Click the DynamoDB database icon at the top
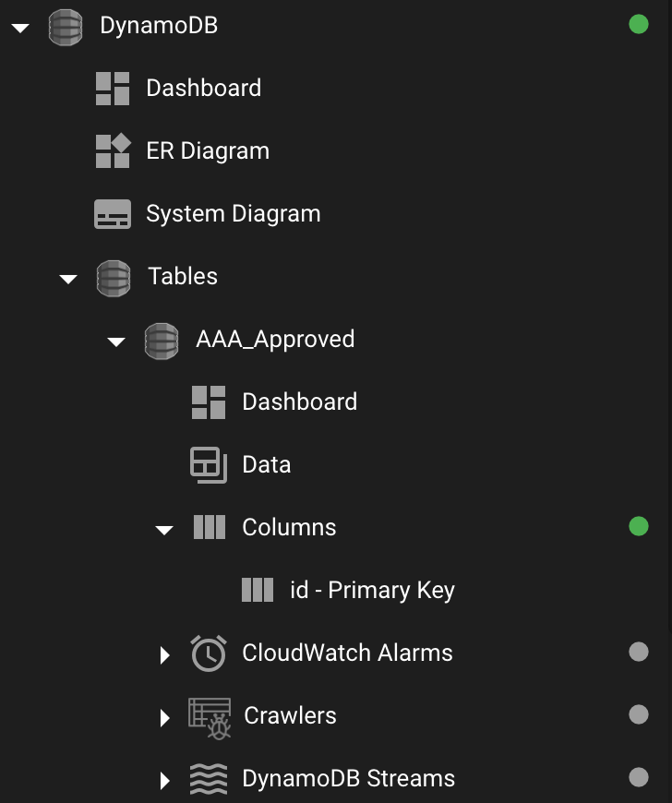 coord(65,28)
